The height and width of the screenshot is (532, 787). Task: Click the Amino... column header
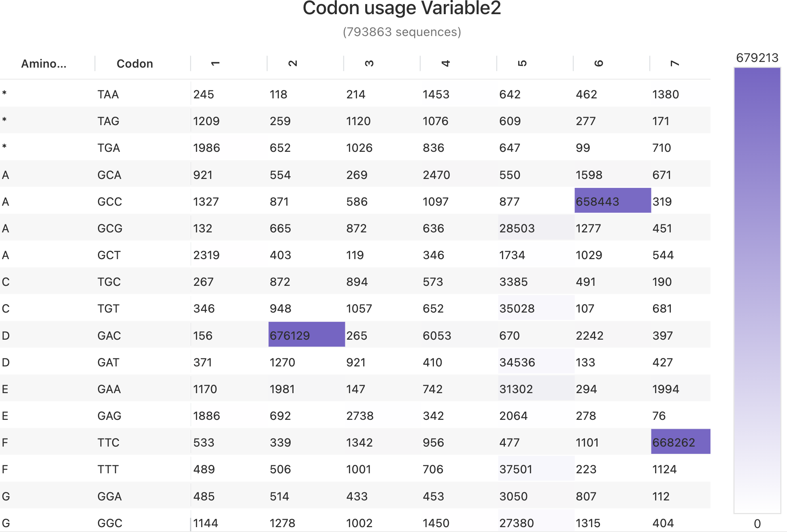pyautogui.click(x=44, y=64)
